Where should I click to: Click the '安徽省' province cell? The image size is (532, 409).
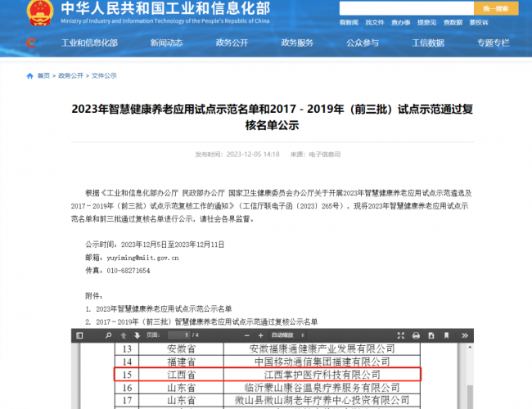(181, 348)
